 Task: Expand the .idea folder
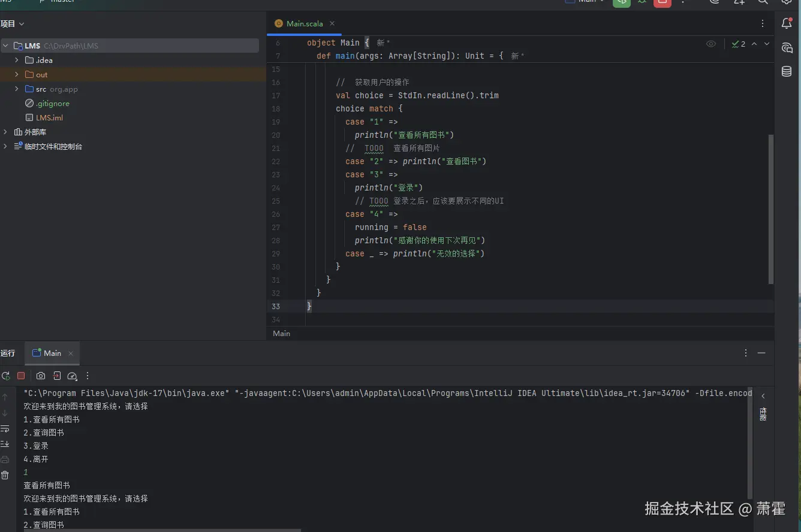[x=17, y=60]
